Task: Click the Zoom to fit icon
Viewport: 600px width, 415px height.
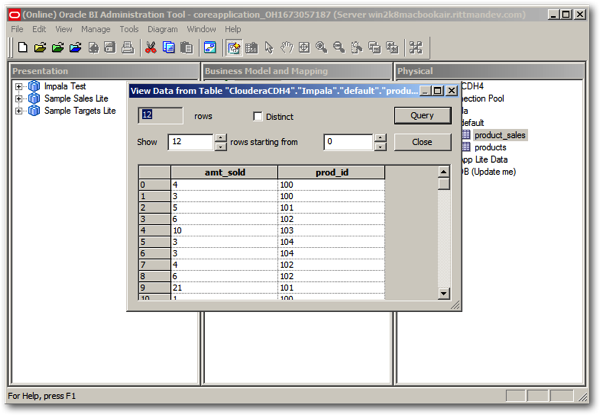Action: [x=304, y=48]
